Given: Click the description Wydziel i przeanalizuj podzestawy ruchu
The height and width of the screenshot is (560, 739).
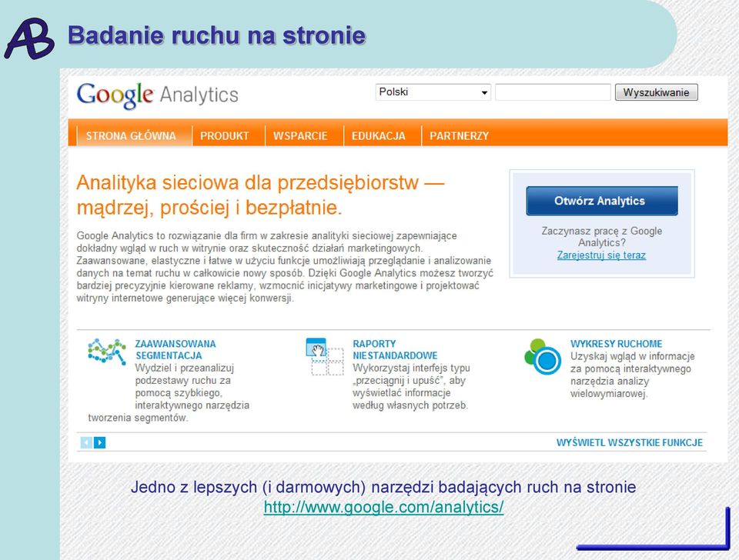Looking at the screenshot, I should (169, 393).
